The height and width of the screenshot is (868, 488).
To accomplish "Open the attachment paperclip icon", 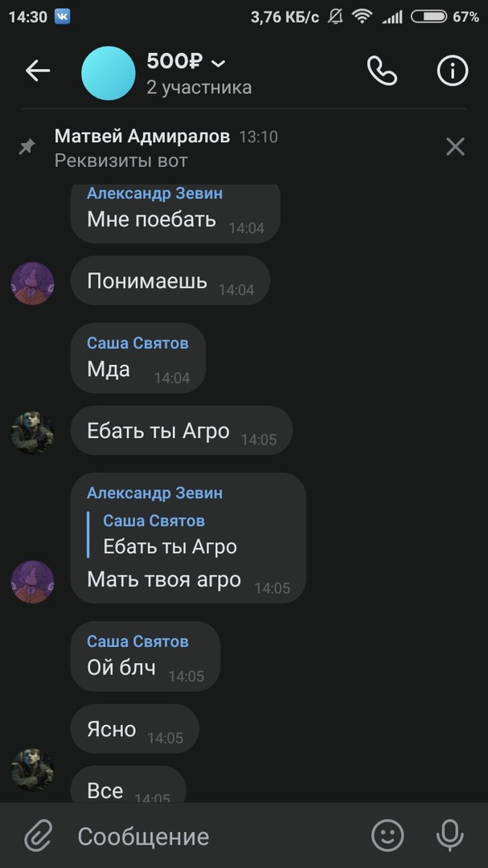I will (39, 835).
